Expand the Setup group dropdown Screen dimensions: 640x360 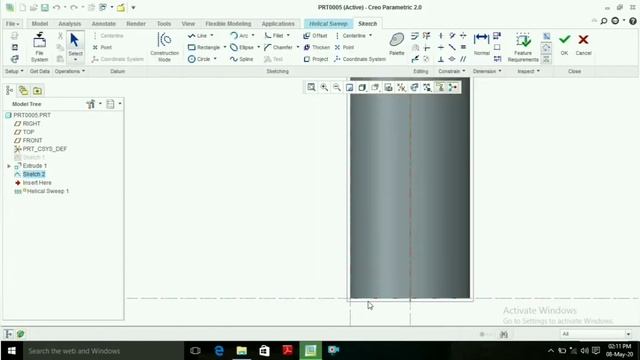coord(14,71)
